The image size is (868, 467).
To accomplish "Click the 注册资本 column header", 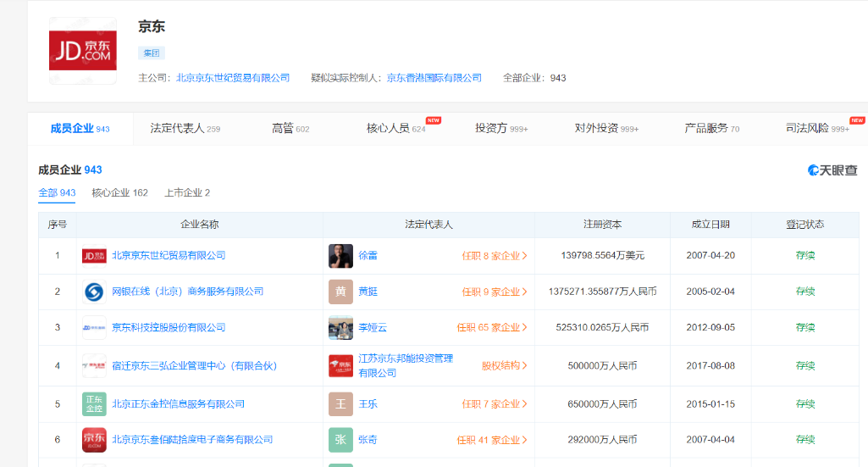I will pyautogui.click(x=602, y=225).
